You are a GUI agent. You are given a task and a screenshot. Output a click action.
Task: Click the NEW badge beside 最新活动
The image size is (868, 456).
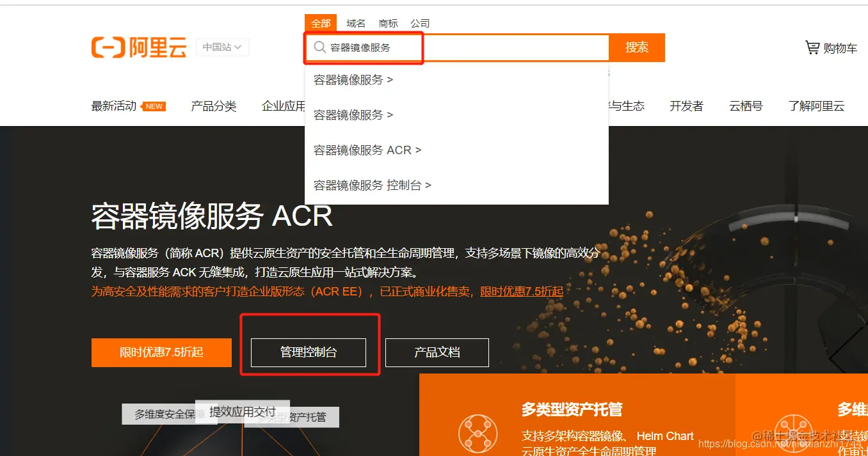pos(154,106)
